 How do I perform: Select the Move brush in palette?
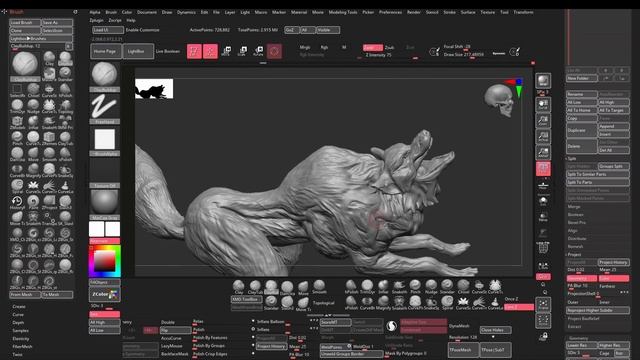[33, 153]
